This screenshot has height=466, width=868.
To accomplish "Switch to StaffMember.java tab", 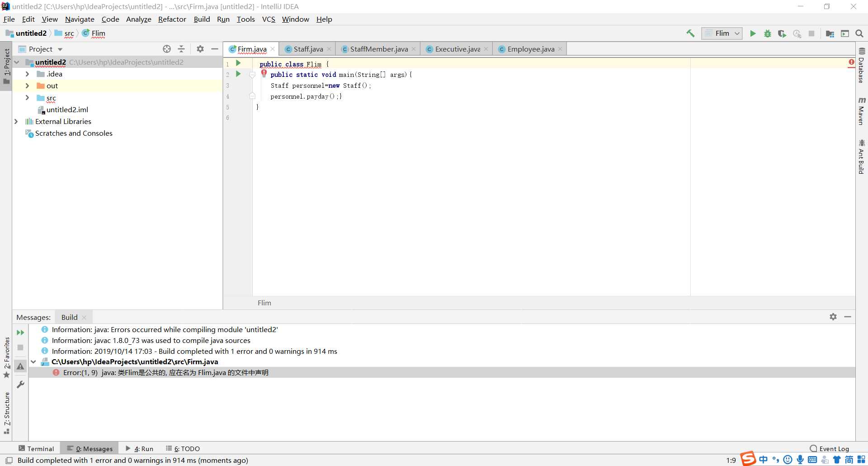I will pyautogui.click(x=379, y=49).
